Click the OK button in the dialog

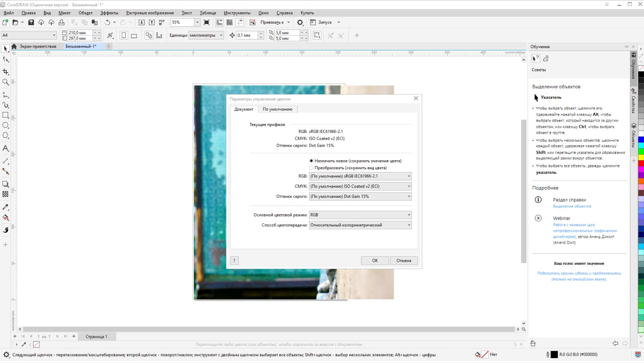[375, 260]
